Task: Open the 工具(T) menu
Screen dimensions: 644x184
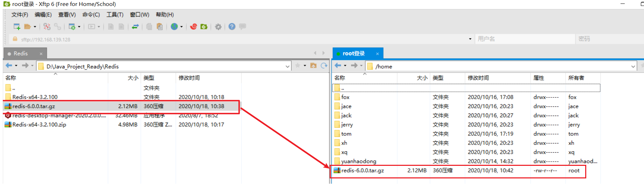Action: 115,15
